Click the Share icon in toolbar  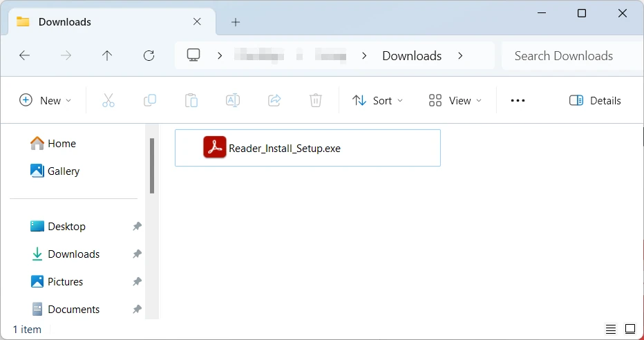click(274, 100)
